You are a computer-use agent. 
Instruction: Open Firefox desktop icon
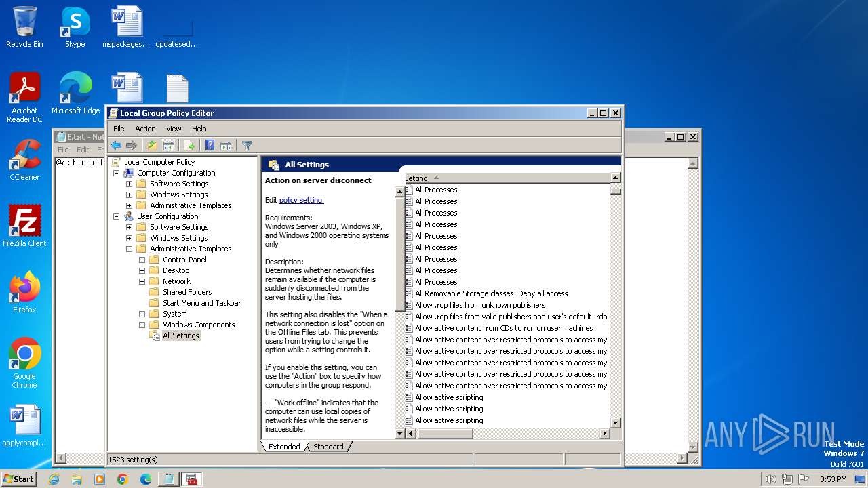pyautogui.click(x=24, y=292)
